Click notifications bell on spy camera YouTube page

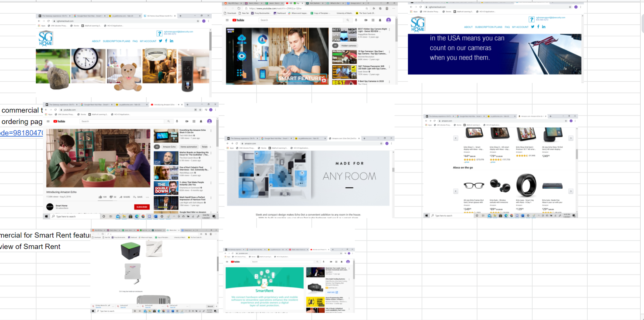(x=380, y=20)
